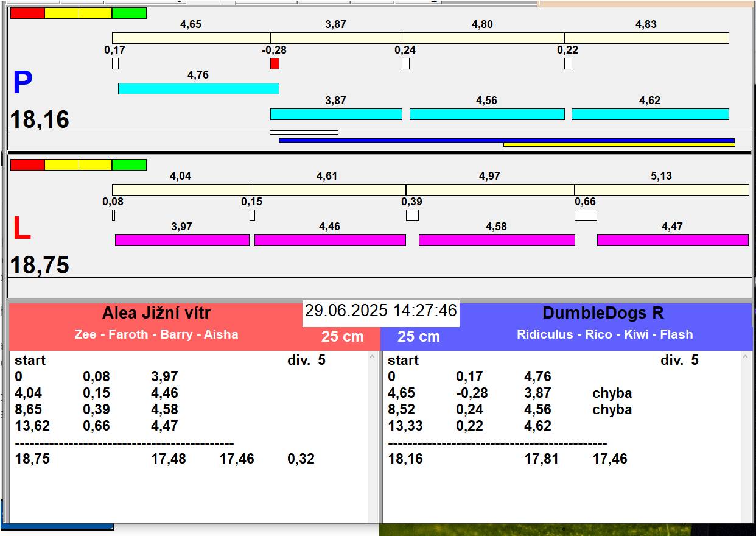
Task: Click chyba on the 4,65 result row
Action: point(612,393)
